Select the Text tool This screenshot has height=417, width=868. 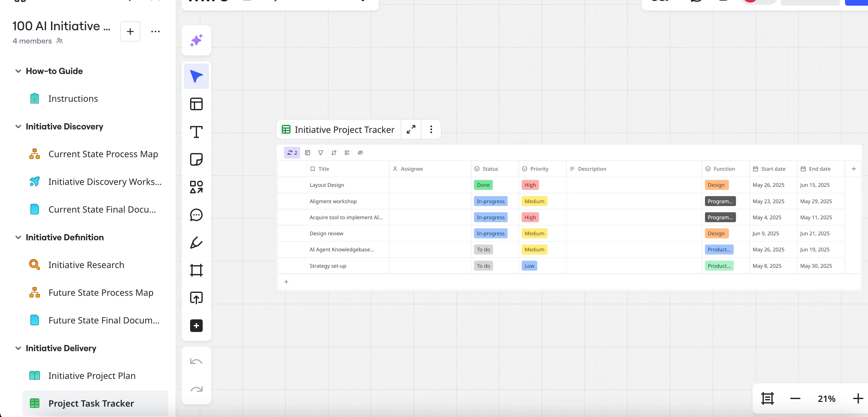(196, 131)
